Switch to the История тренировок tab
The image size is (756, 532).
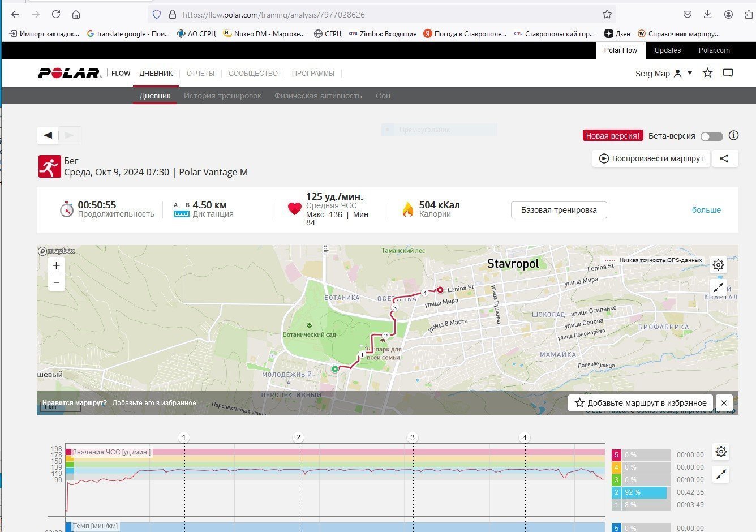[222, 96]
